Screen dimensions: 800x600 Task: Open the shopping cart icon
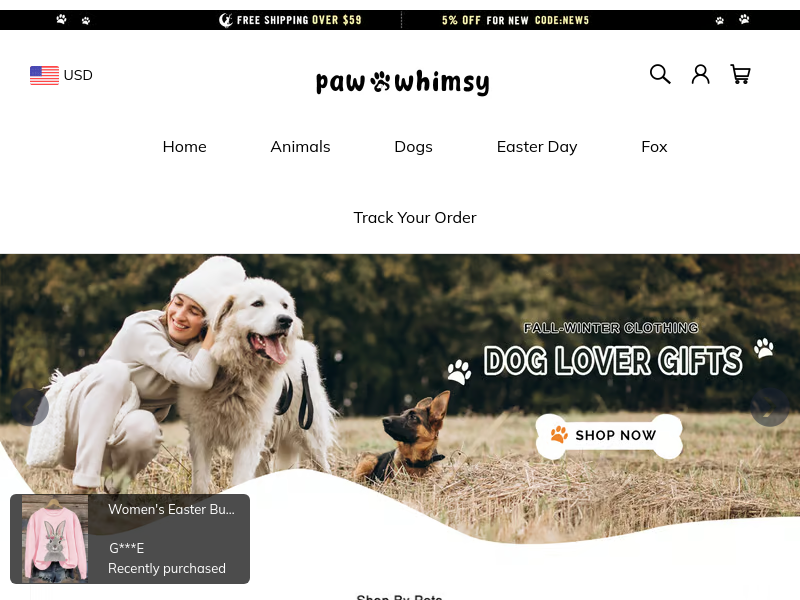tap(740, 74)
